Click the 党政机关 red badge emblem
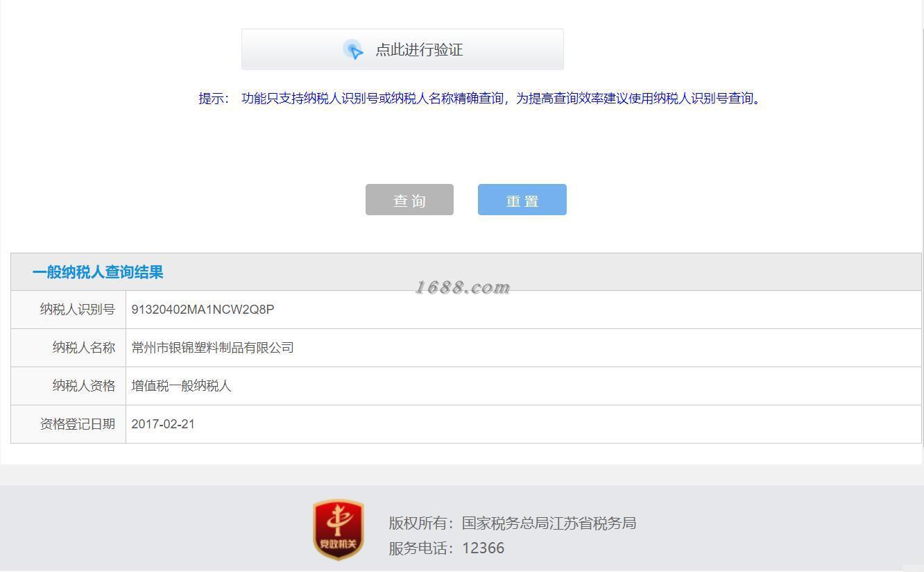The width and height of the screenshot is (924, 572). [x=339, y=529]
